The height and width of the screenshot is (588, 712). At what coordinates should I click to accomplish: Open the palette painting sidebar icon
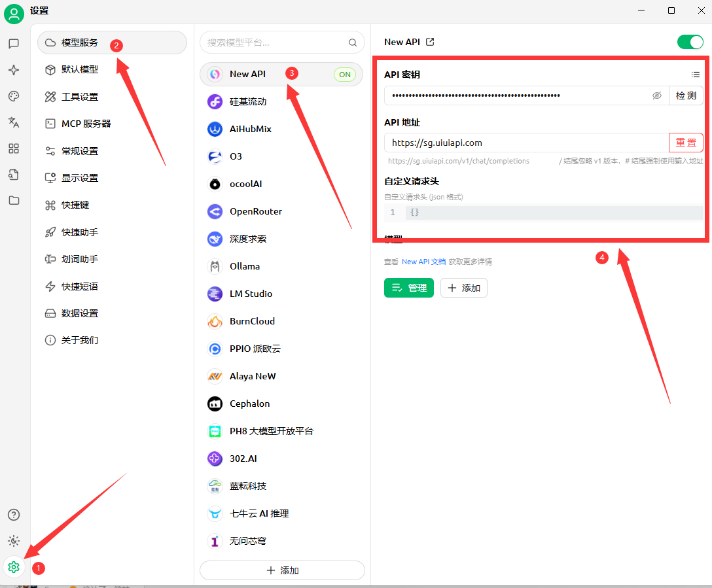coord(14,96)
